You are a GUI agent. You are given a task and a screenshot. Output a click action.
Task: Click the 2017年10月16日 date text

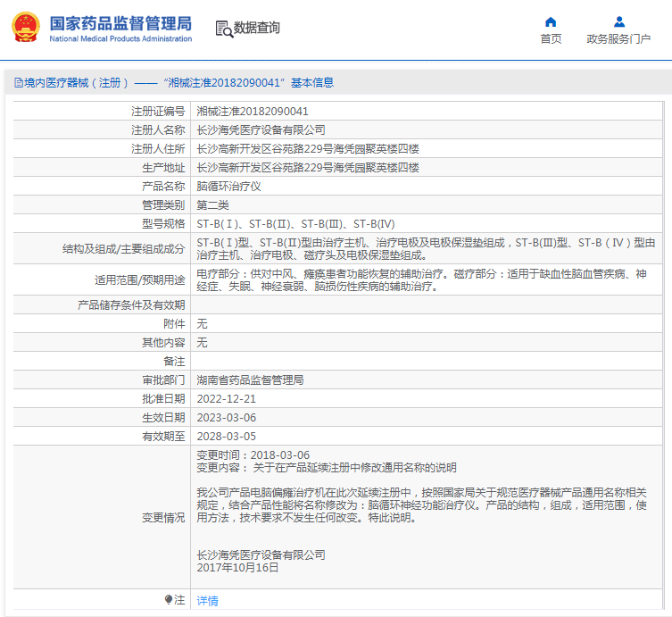pyautogui.click(x=237, y=568)
